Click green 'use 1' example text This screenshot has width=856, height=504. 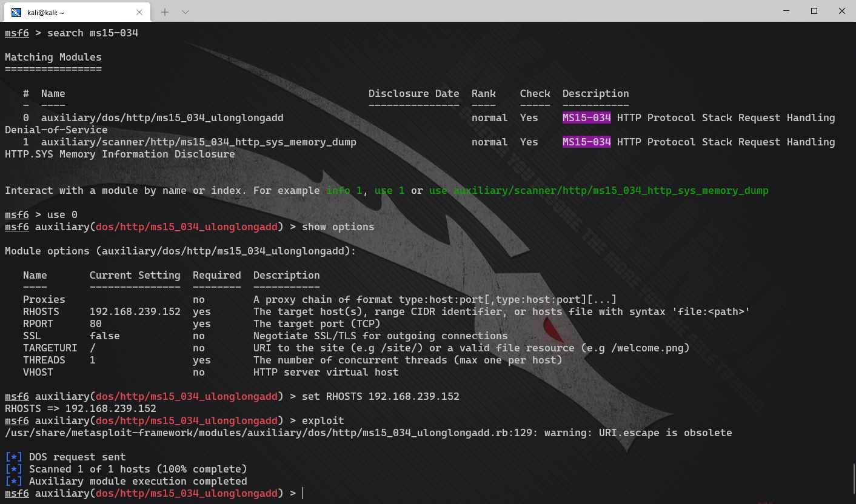pyautogui.click(x=390, y=190)
